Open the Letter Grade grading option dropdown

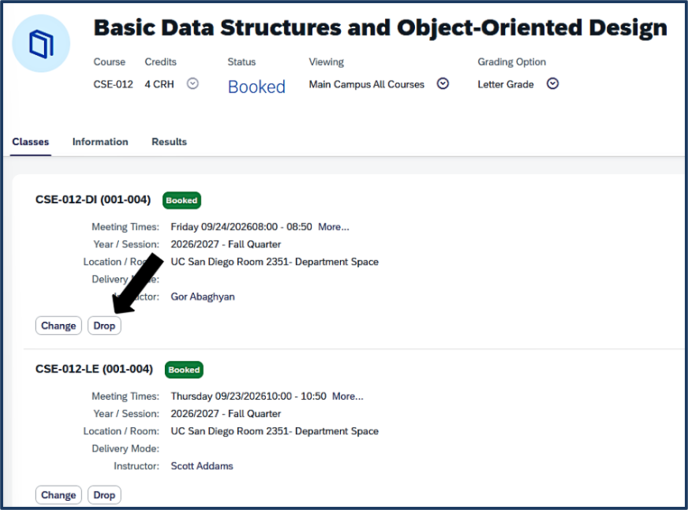click(552, 83)
